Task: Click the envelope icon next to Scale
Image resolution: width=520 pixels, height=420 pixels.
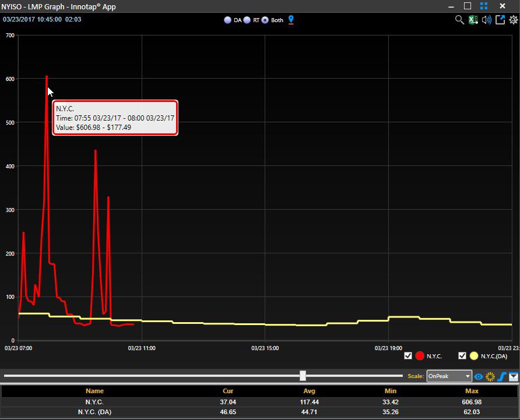Action: [x=514, y=376]
